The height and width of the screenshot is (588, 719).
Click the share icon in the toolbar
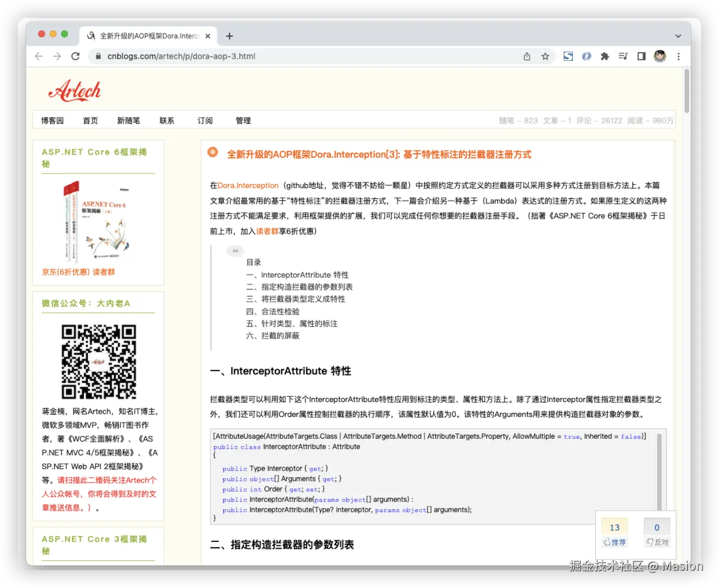click(527, 56)
